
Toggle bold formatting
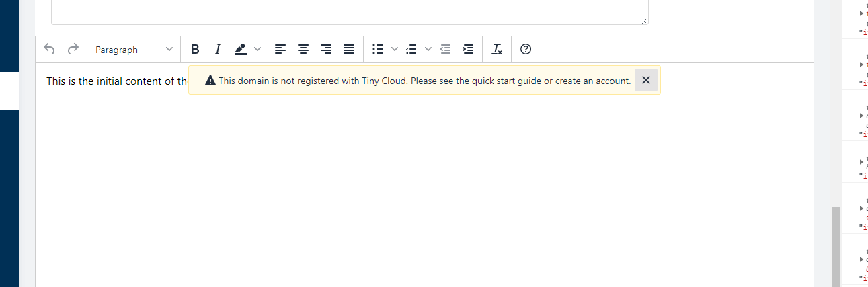click(x=195, y=49)
